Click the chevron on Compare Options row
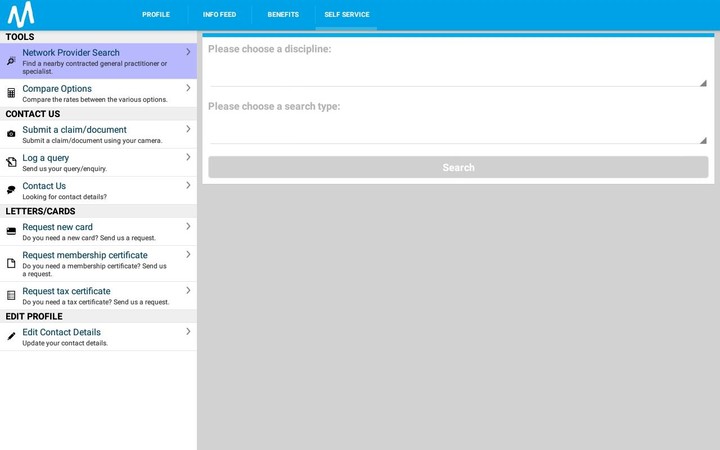 (188, 88)
